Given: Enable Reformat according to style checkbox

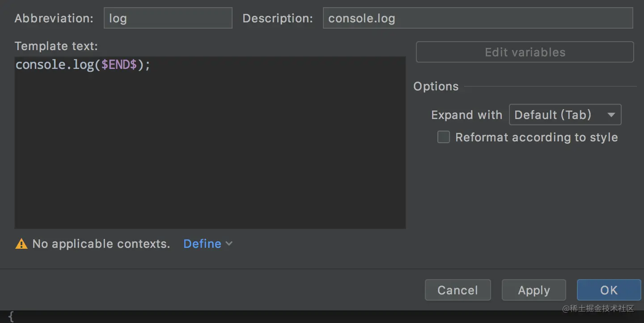Looking at the screenshot, I should (444, 137).
